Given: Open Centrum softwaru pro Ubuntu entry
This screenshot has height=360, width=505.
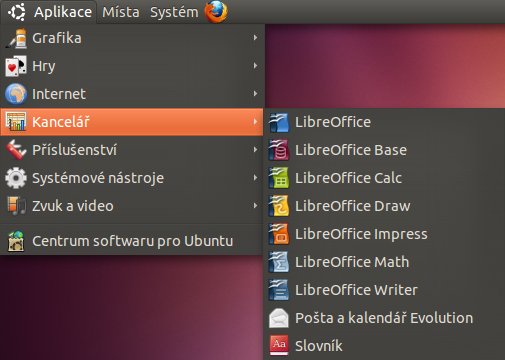Looking at the screenshot, I should pos(132,241).
